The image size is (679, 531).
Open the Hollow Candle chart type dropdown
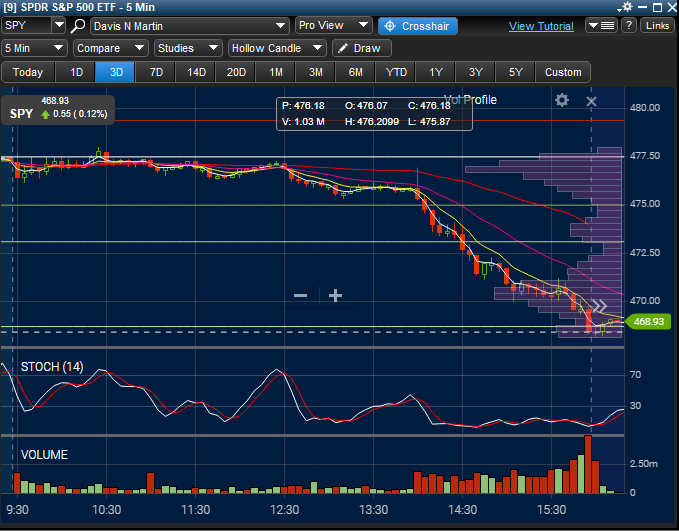click(277, 48)
